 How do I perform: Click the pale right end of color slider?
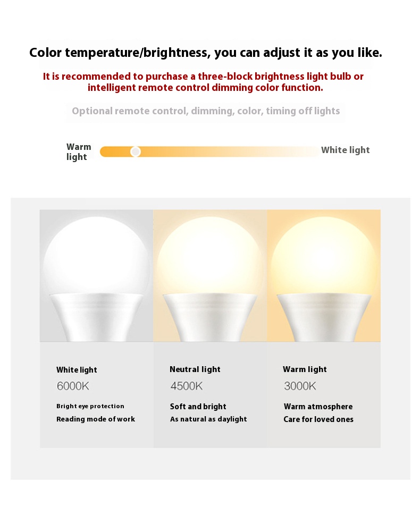pos(307,151)
